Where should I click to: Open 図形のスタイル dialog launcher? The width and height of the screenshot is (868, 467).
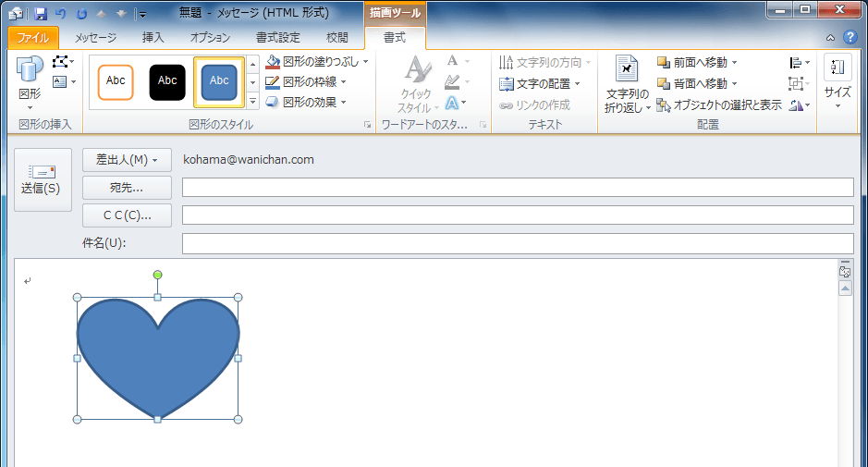[368, 125]
